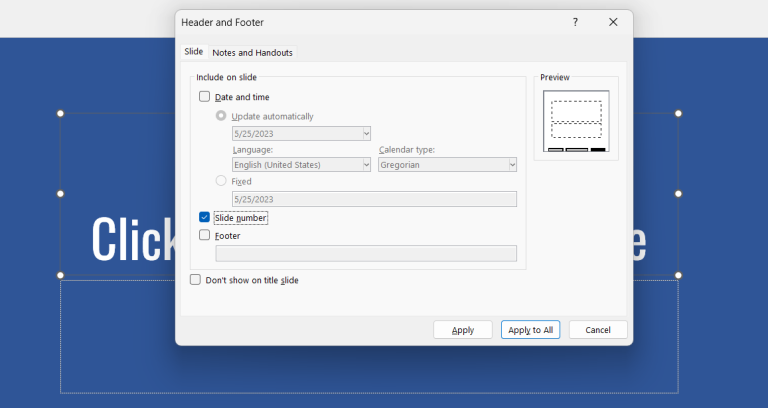The image size is (768, 408).
Task: Enable the Date and time checkbox
Action: 205,97
